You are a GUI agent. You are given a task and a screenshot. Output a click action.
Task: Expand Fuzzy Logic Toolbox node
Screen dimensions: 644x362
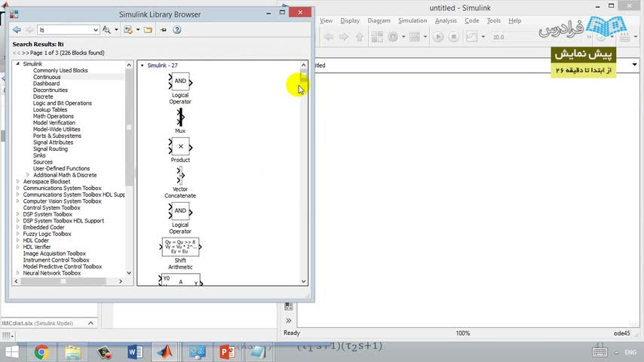pos(17,234)
